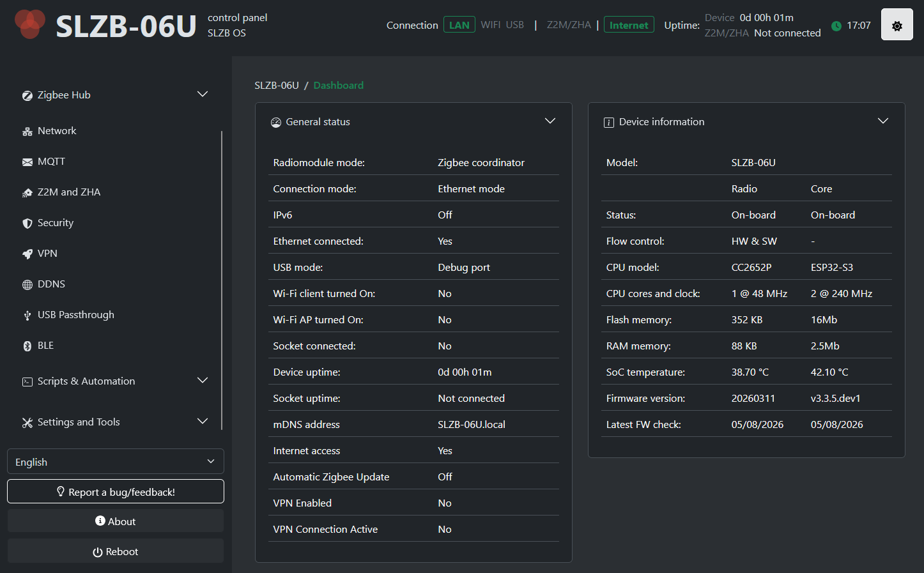Click the 17:07 time display

pyautogui.click(x=859, y=26)
